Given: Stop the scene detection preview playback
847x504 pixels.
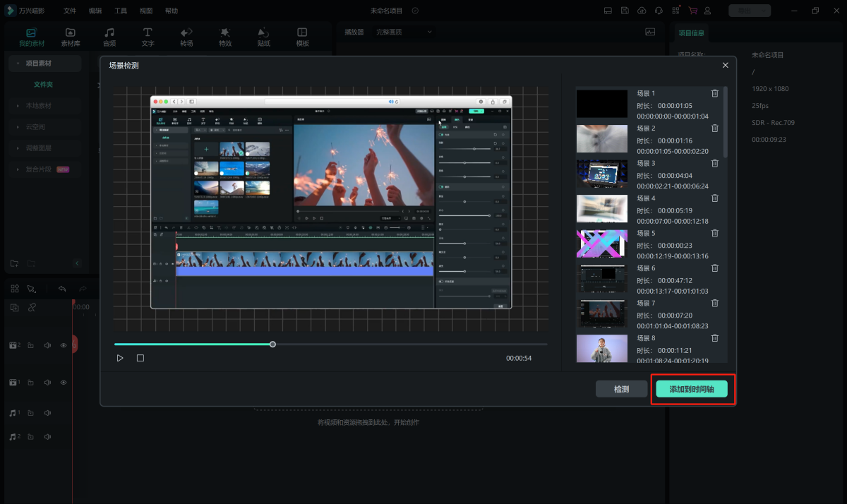Looking at the screenshot, I should click(140, 358).
